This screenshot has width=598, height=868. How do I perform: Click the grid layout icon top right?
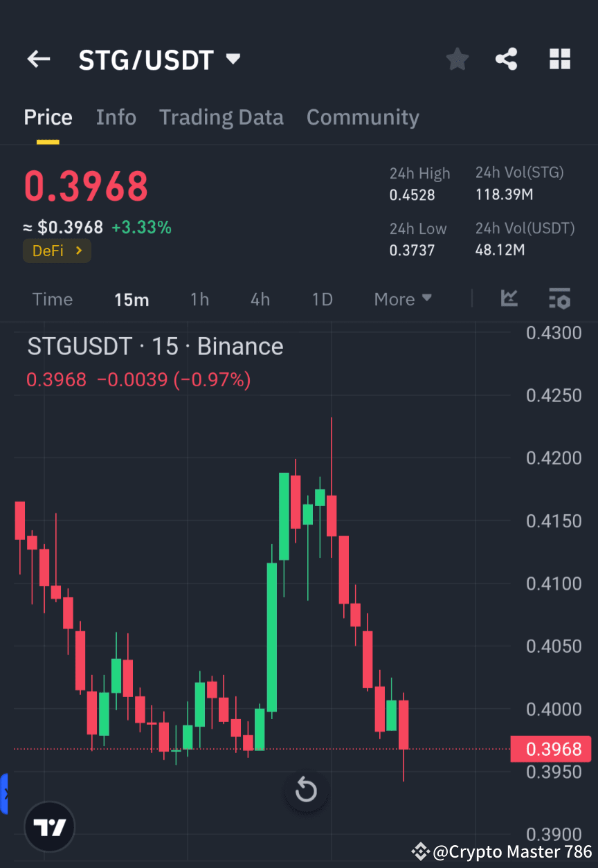(559, 59)
